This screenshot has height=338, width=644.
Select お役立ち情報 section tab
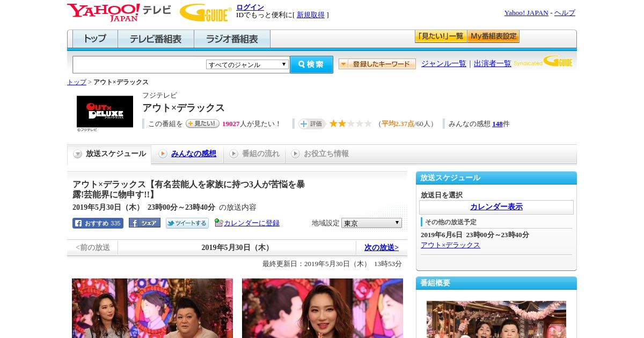click(x=320, y=154)
